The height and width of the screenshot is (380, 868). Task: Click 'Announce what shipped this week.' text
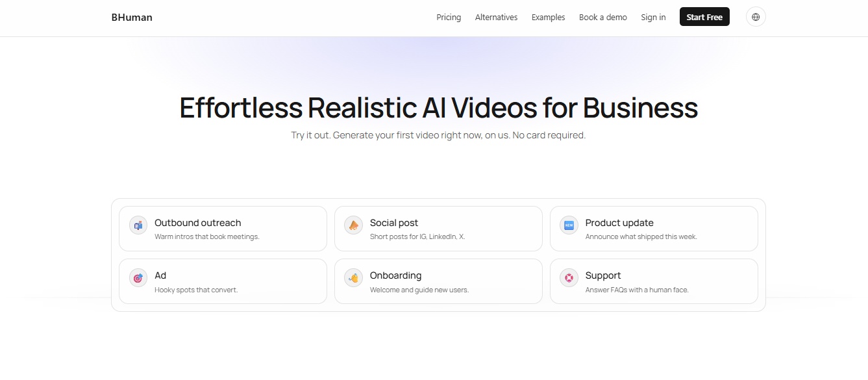(641, 236)
